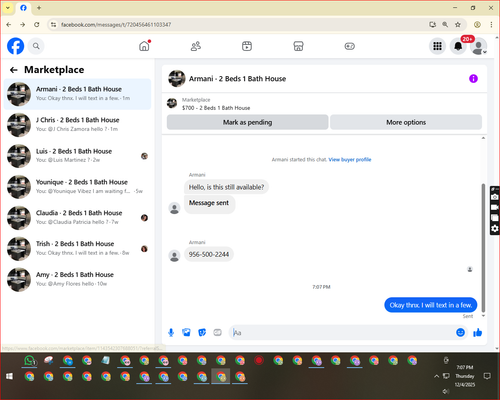
Task: Open the Gaming controller icon
Action: coord(350,46)
